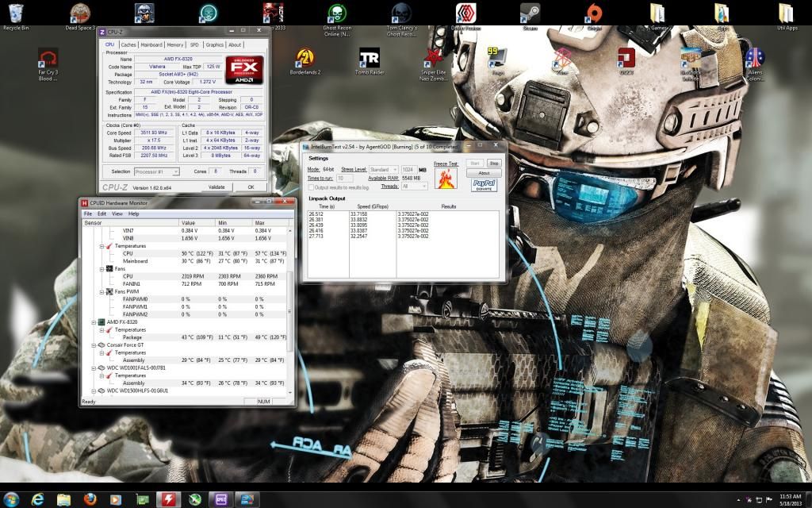Click the Validate button in CPU-Z
The image size is (812, 508).
pyautogui.click(x=216, y=187)
